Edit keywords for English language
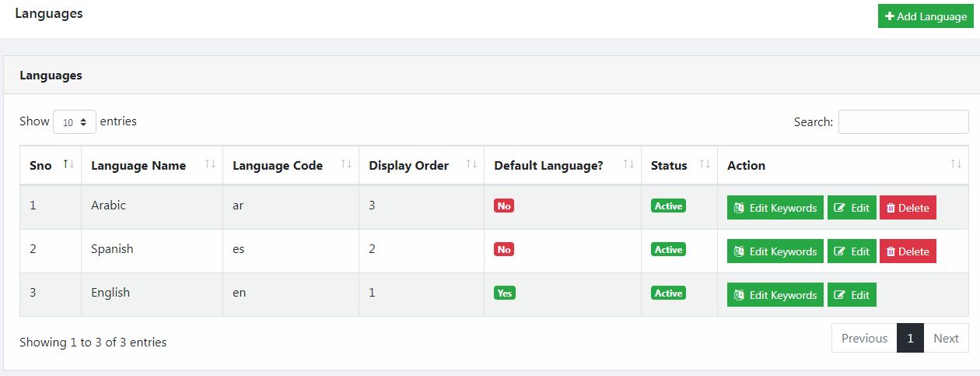 pos(775,295)
